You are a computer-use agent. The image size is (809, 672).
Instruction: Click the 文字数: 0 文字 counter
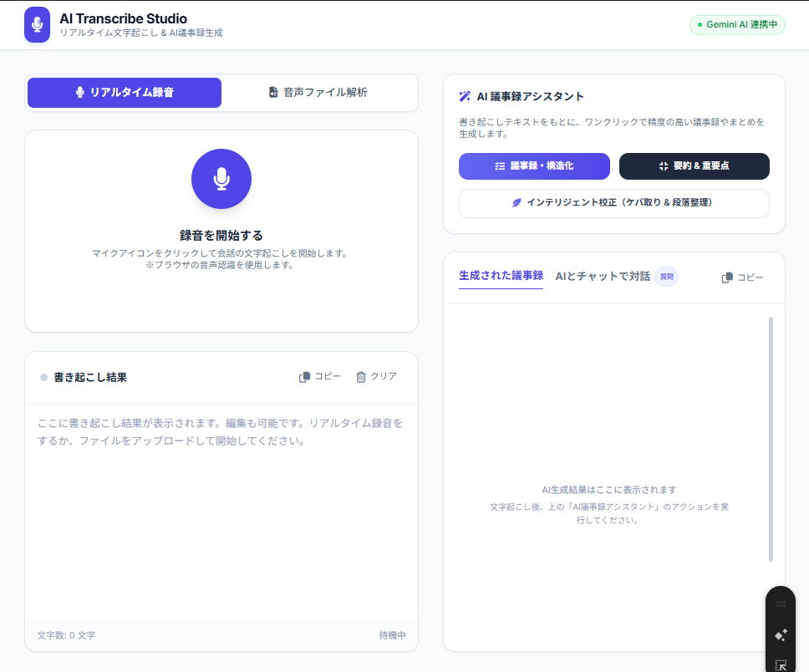66,635
